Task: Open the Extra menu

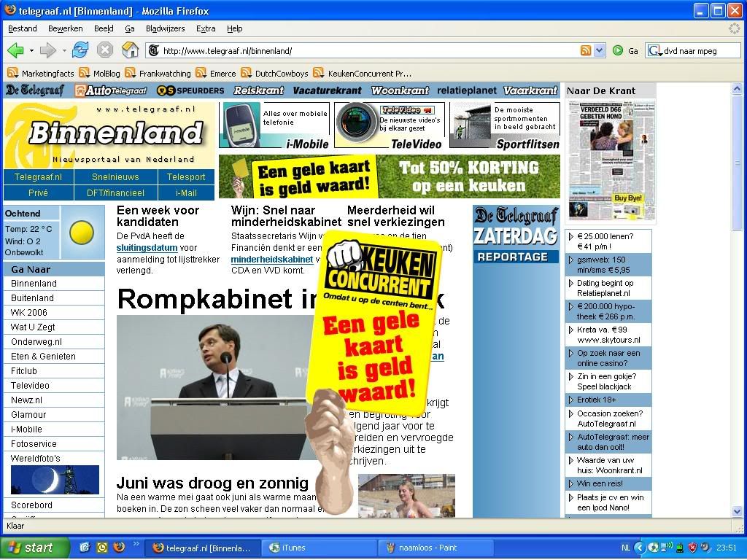Action: 206,28
